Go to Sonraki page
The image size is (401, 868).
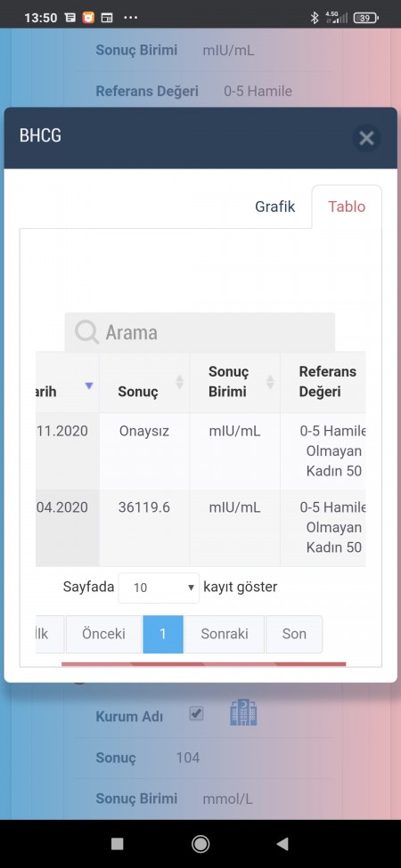tap(225, 634)
